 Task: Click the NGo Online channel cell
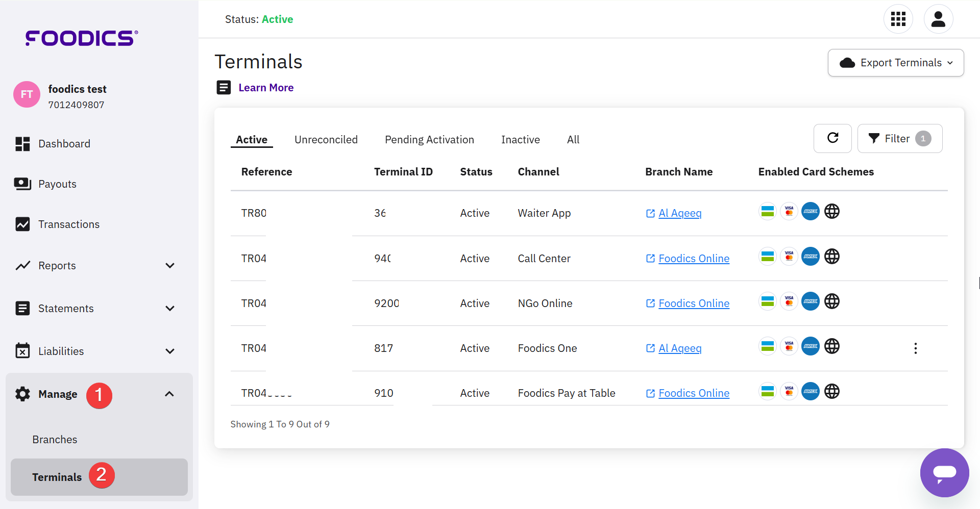click(x=545, y=303)
